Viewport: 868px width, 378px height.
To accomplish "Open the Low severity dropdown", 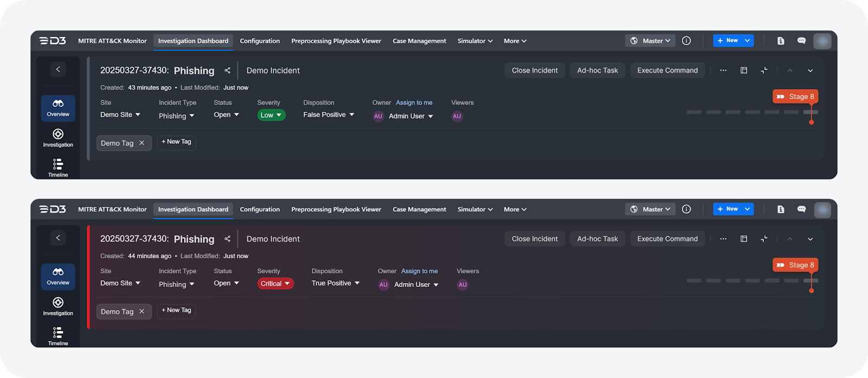I will pos(271,115).
